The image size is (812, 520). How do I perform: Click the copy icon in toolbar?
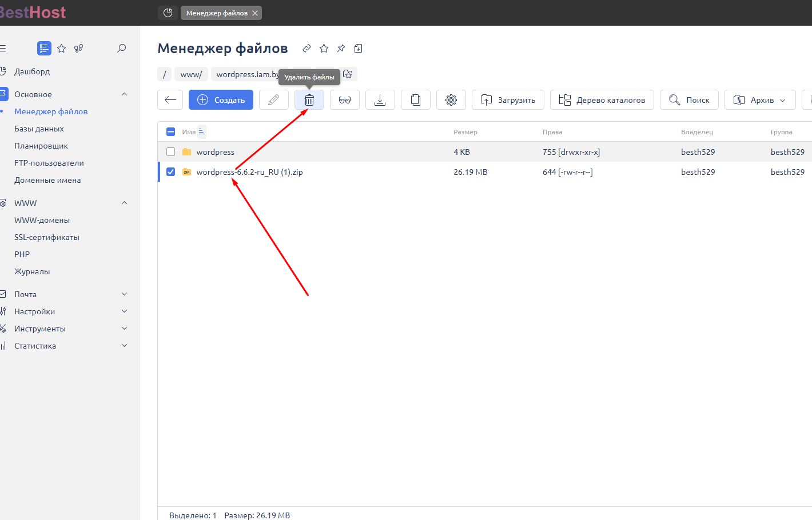pos(416,100)
